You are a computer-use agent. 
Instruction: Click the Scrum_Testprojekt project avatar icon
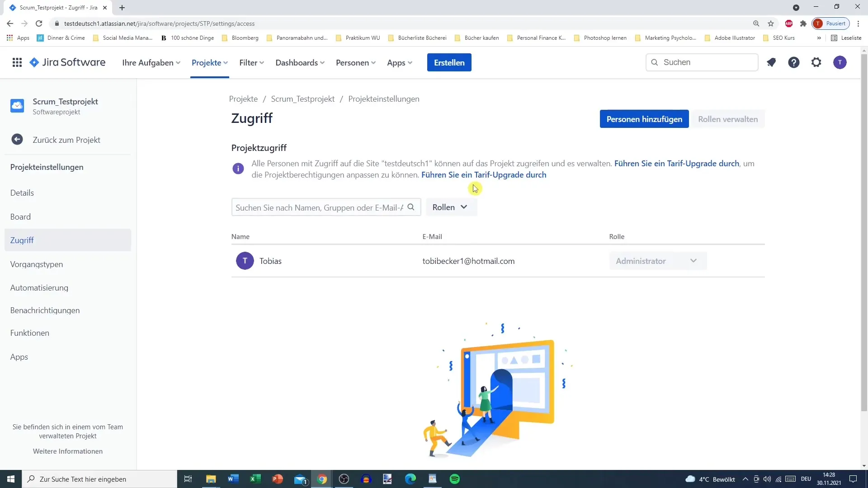[x=17, y=106]
